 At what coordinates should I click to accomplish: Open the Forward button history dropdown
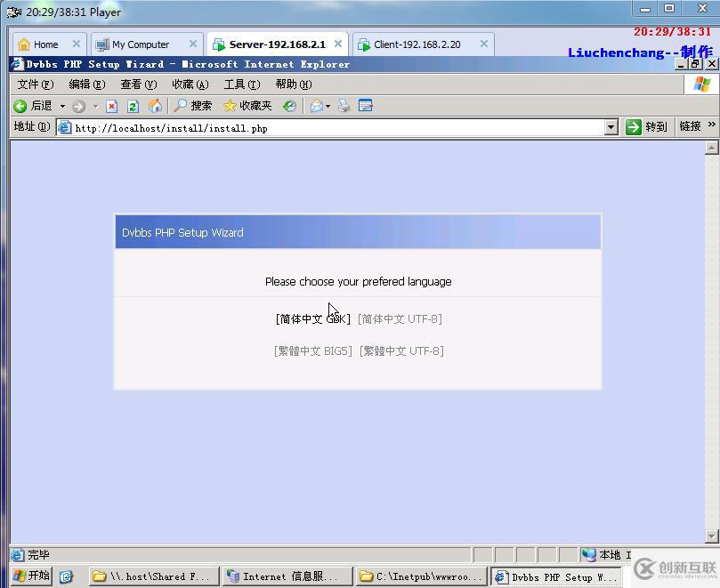[x=95, y=107]
